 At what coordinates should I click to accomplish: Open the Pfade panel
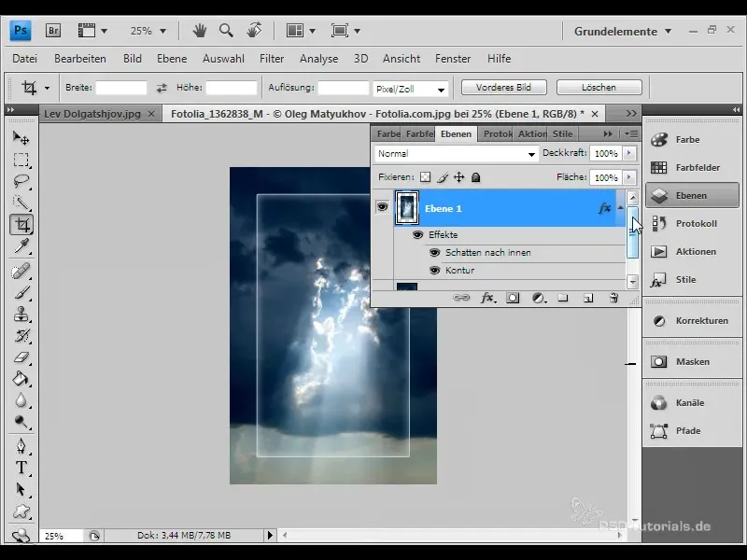(692, 430)
